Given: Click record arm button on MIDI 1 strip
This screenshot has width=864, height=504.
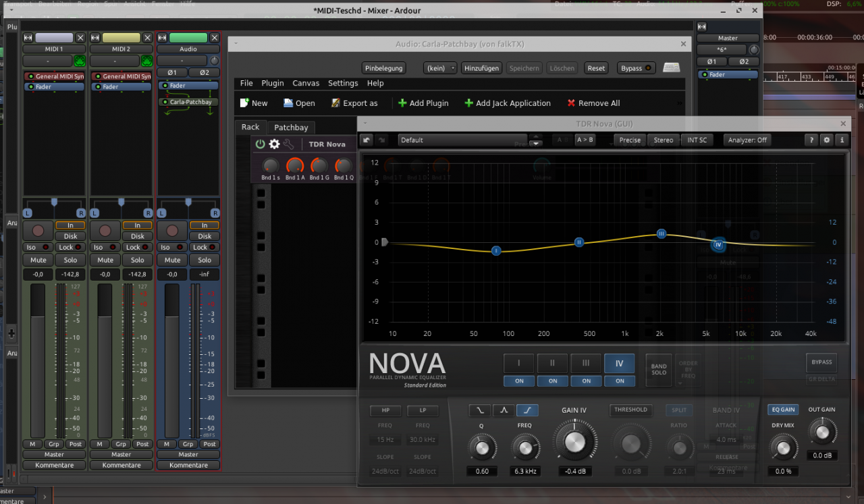Looking at the screenshot, I should [38, 231].
